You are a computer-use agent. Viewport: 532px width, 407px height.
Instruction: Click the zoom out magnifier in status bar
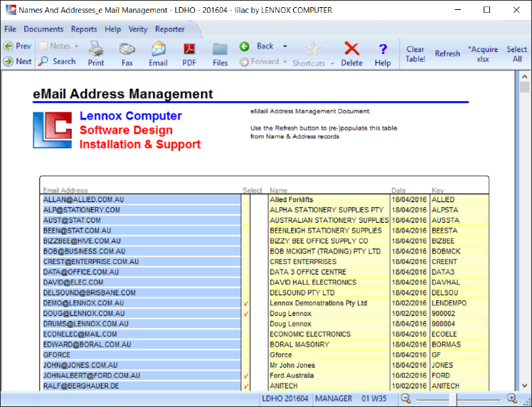(406, 398)
